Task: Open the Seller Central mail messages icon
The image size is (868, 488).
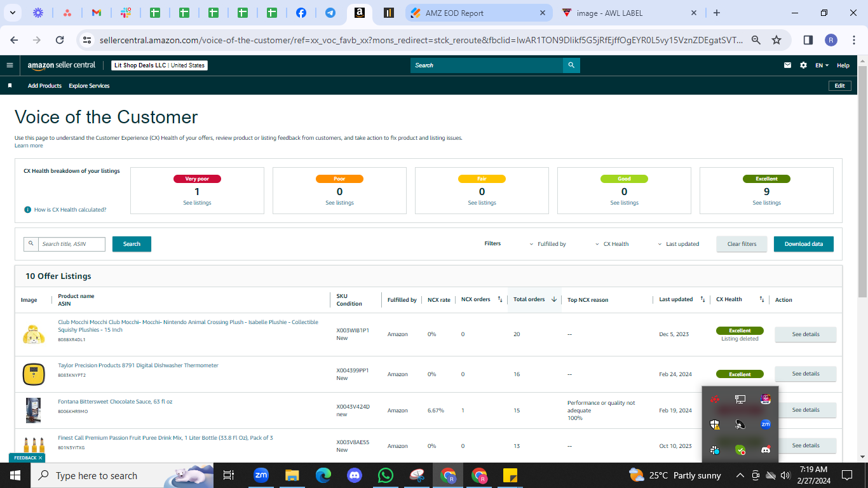Action: pyautogui.click(x=788, y=65)
